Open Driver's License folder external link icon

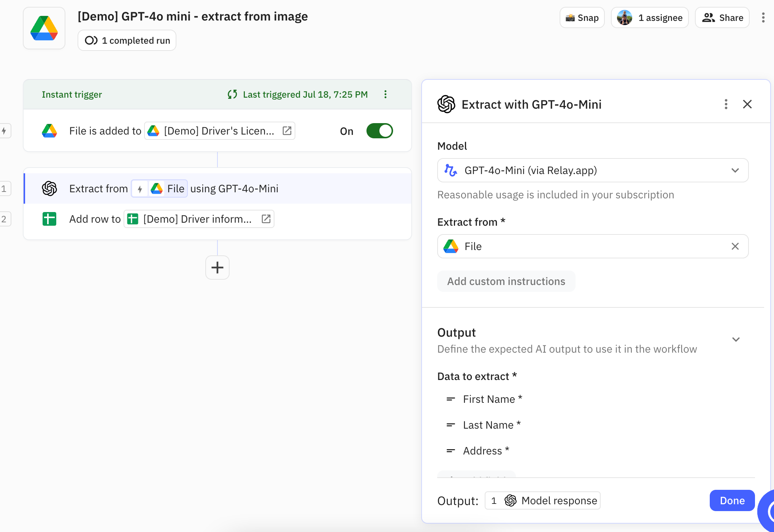[287, 131]
